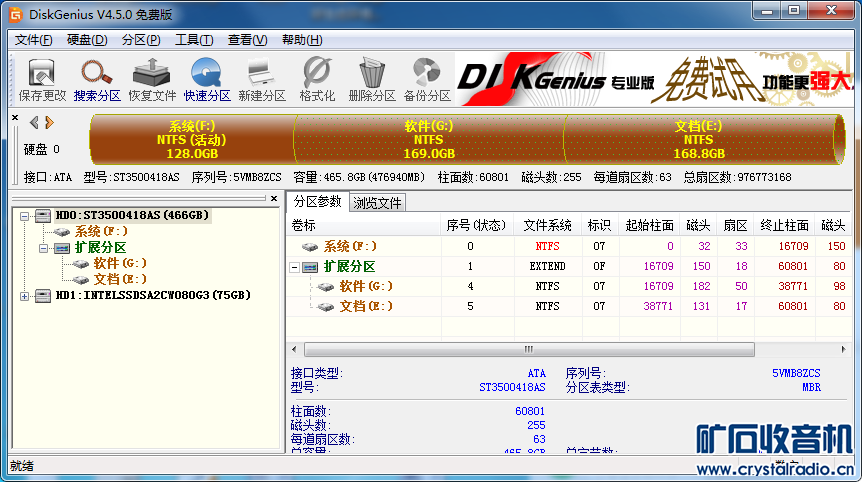Viewport: 862px width, 482px height.
Task: Click the 系统(F:) partition icon in the tree
Action: [x=62, y=232]
